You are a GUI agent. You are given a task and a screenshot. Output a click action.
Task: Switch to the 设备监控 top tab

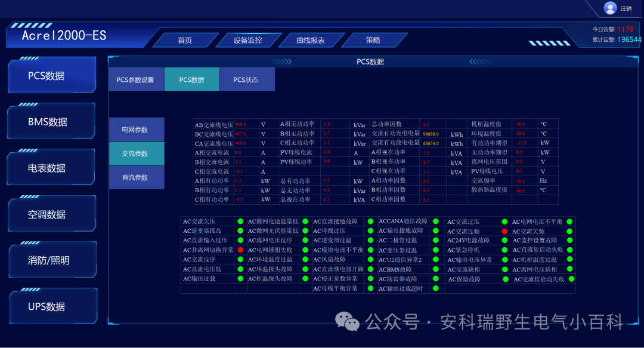click(x=247, y=41)
